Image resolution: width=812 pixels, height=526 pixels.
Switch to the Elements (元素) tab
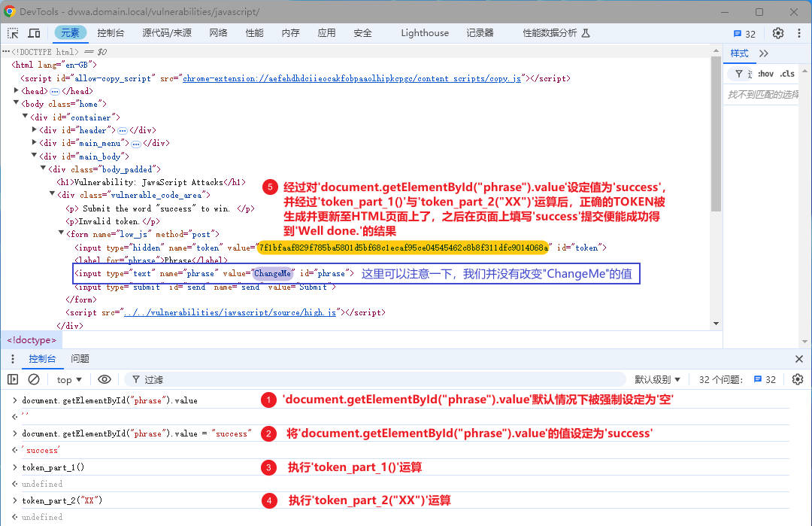(71, 33)
